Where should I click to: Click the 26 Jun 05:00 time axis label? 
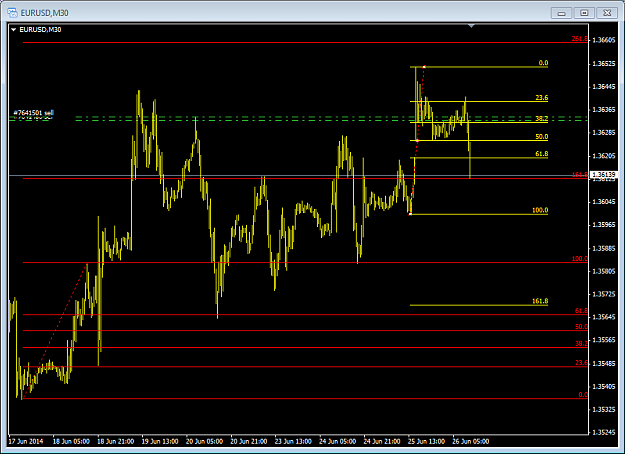click(471, 441)
